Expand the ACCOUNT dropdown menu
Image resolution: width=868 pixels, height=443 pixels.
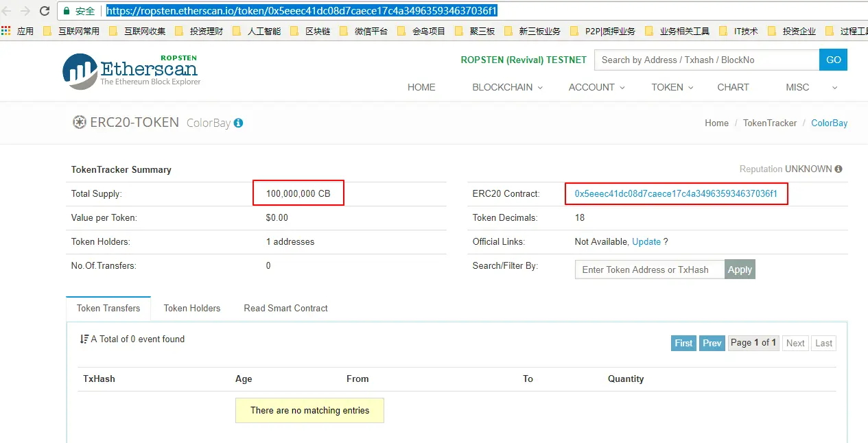point(596,87)
